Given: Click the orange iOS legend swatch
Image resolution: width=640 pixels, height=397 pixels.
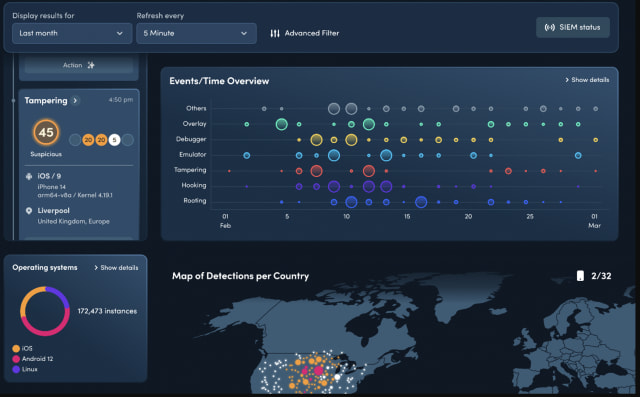Looking at the screenshot, I should pos(16,348).
